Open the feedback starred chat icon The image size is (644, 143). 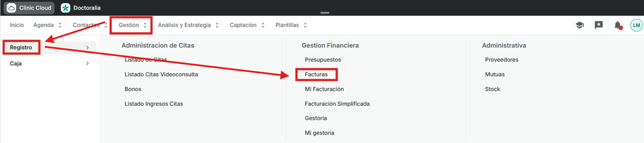click(x=598, y=25)
